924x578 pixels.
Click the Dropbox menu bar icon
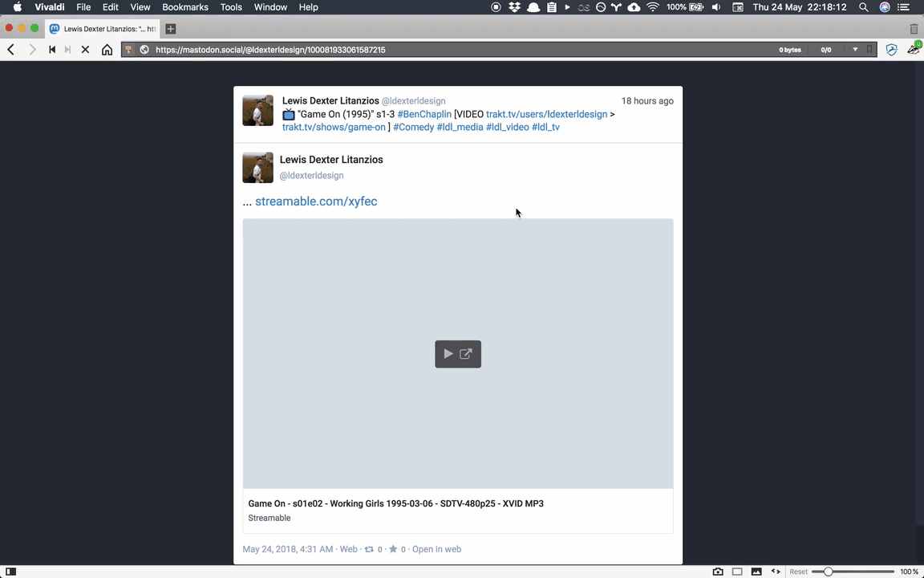point(514,7)
